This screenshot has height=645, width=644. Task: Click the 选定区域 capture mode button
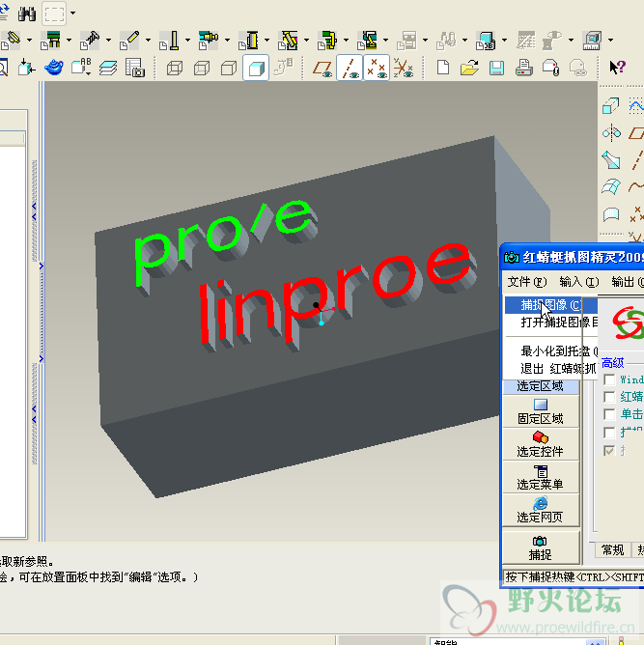pyautogui.click(x=541, y=386)
